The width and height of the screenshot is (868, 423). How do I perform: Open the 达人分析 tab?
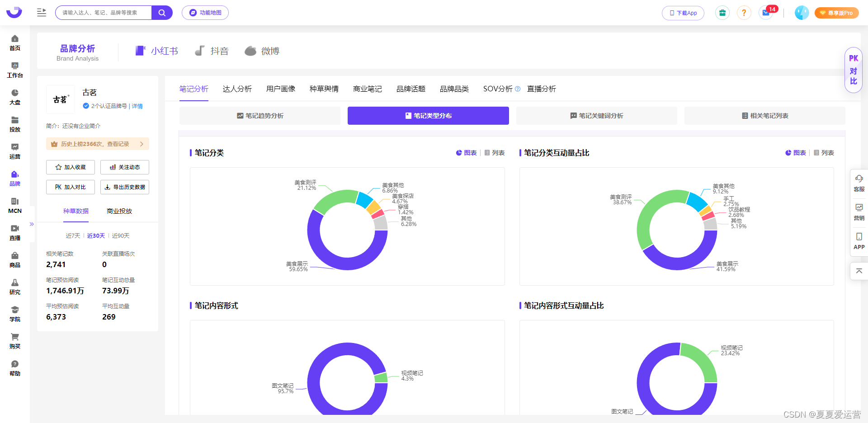pyautogui.click(x=237, y=89)
